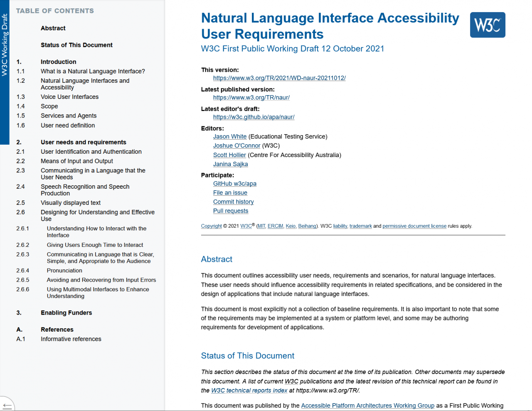Go to References appendix in contents

point(57,330)
